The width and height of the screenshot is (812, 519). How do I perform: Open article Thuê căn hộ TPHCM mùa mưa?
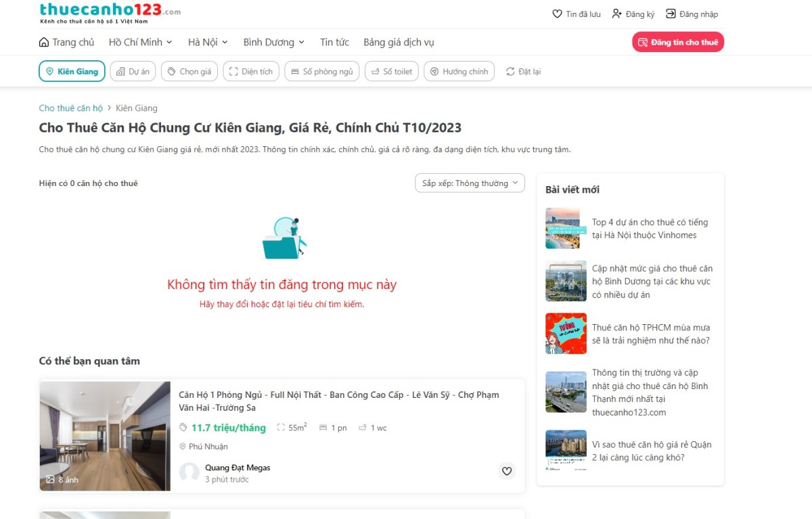point(651,334)
